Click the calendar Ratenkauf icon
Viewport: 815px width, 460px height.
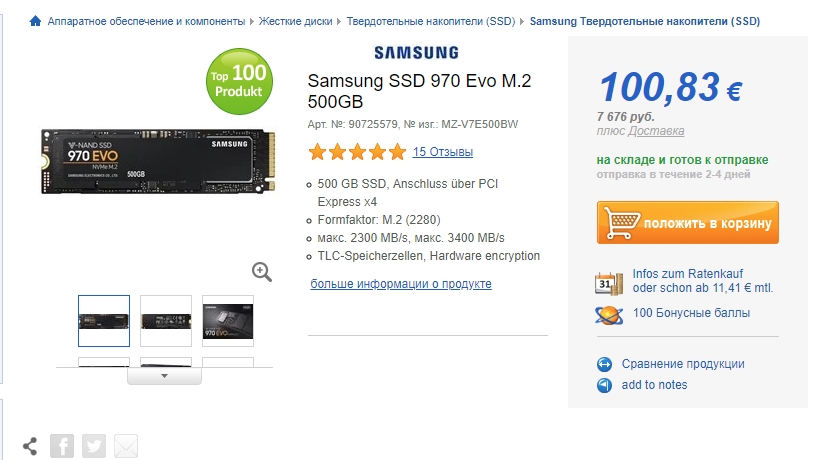(609, 283)
